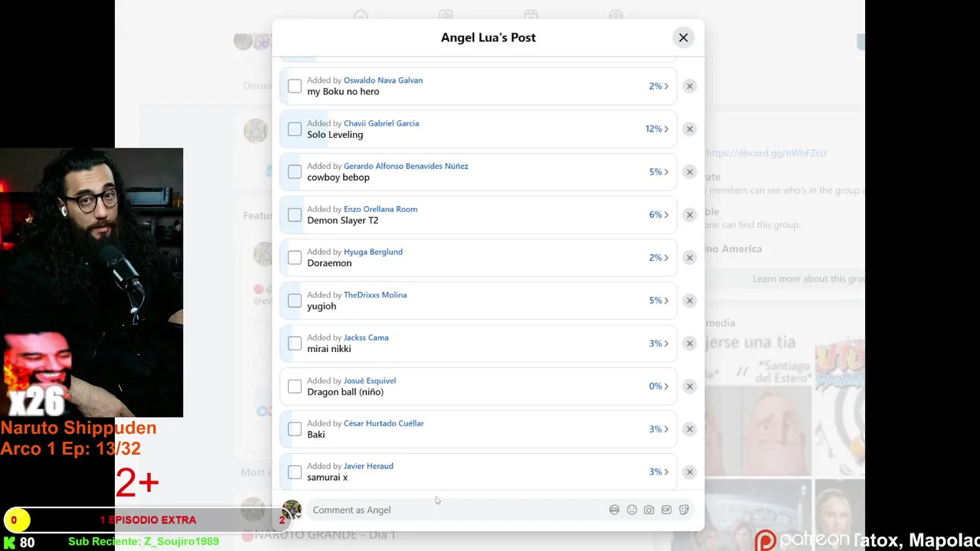Remove the samurai x option with X

point(690,472)
